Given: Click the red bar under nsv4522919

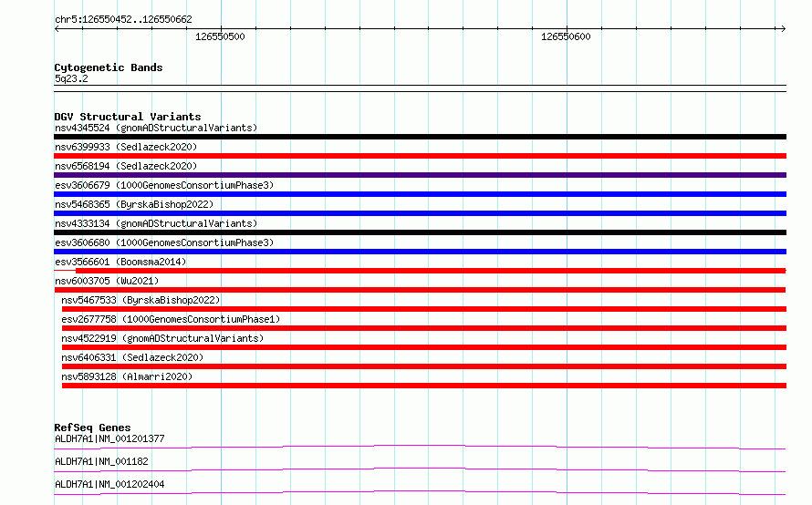Looking at the screenshot, I should (x=423, y=347).
